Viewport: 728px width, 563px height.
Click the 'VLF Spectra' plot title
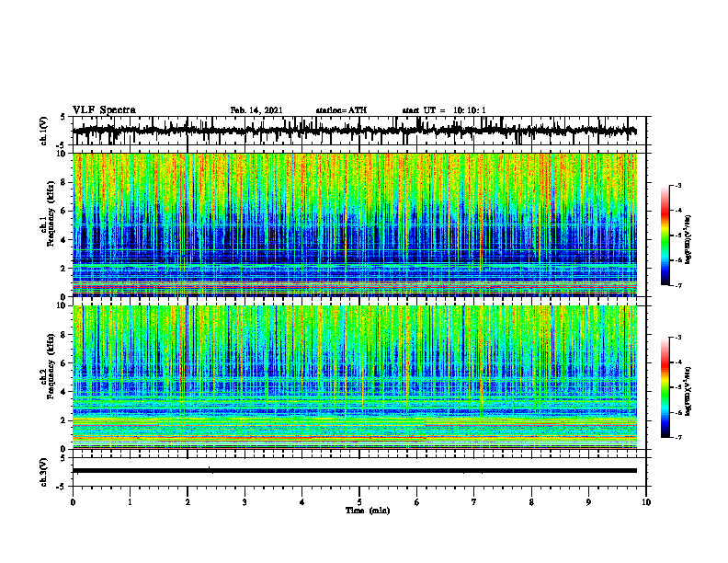104,110
